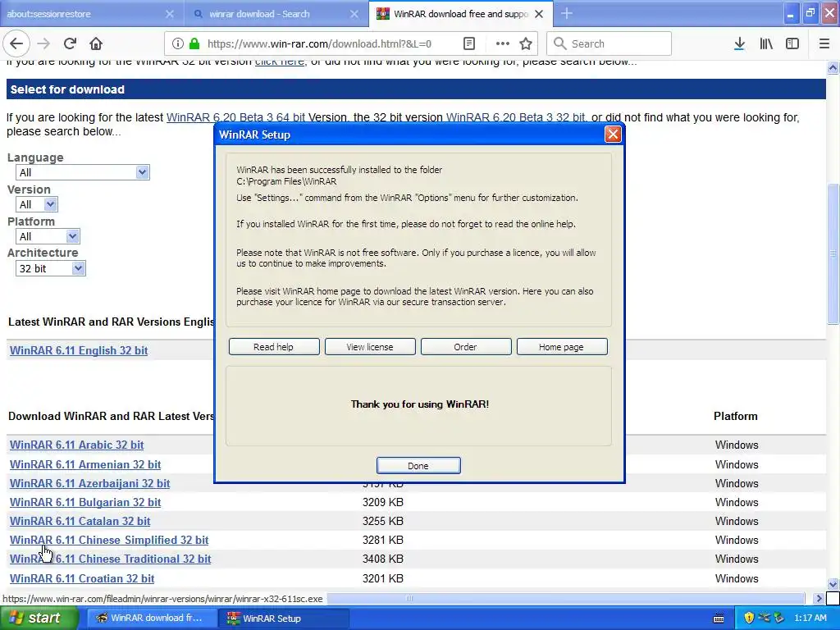Click the browser forward arrow

[43, 44]
